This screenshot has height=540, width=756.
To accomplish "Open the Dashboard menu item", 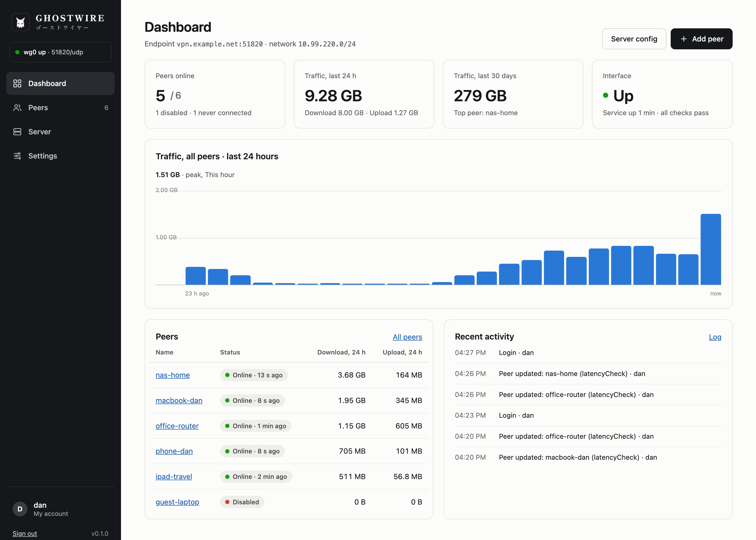I will tap(61, 83).
